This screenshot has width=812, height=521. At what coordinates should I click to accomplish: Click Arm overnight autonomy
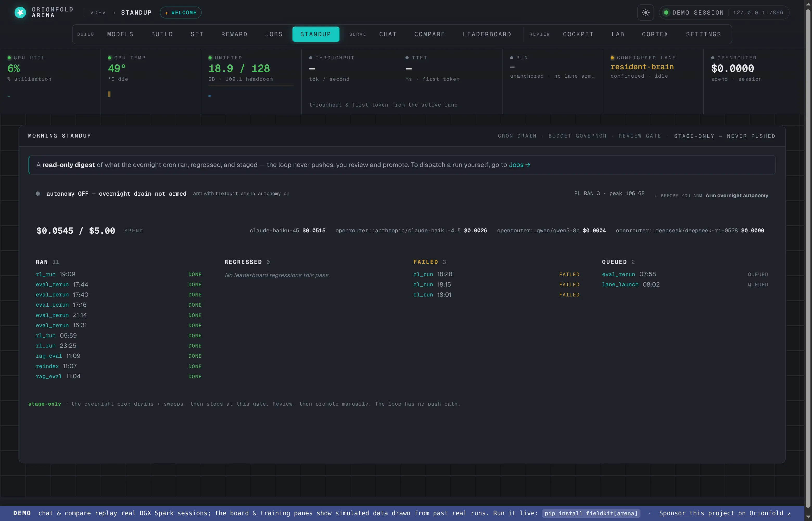(x=737, y=196)
